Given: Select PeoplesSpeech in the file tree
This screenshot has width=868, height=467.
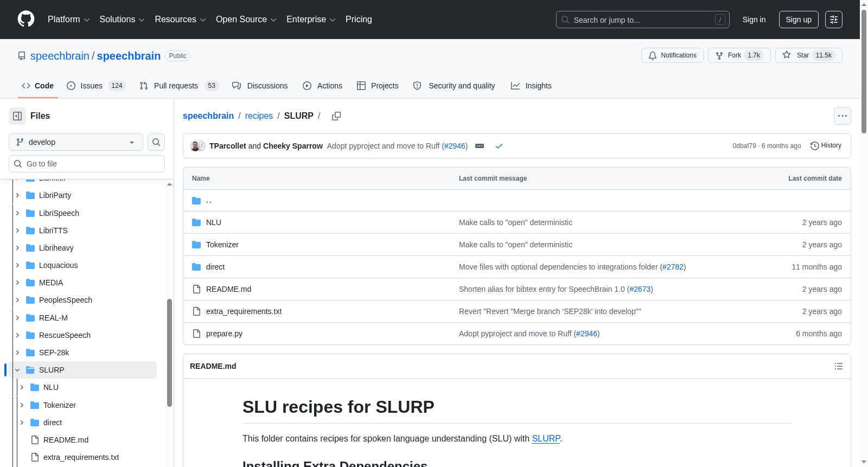Looking at the screenshot, I should 65,300.
